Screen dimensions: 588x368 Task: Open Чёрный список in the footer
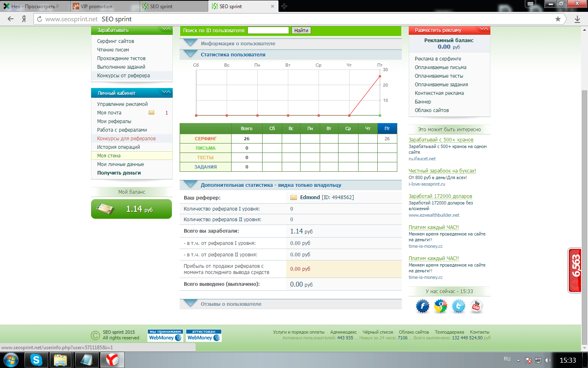[x=378, y=332]
